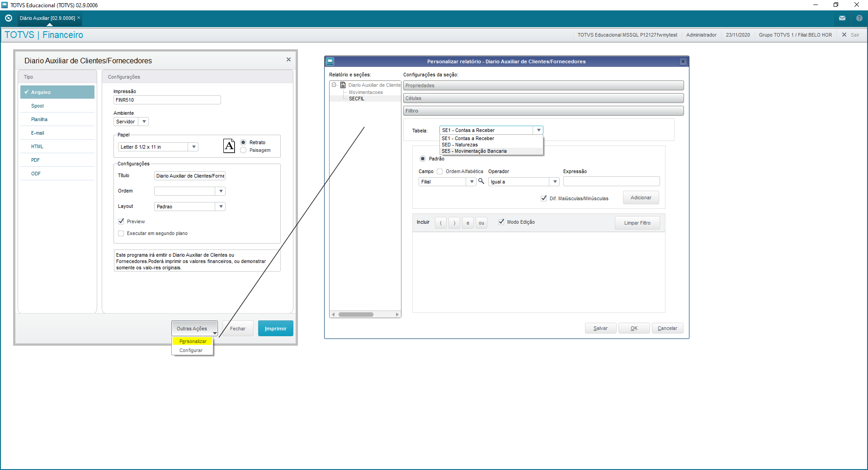
Task: Select Retrato orientation
Action: click(243, 142)
